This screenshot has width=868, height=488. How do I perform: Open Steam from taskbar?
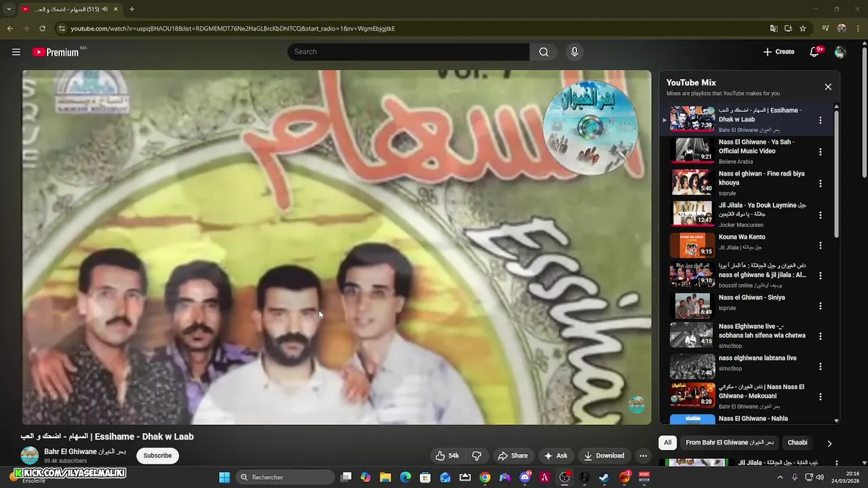pos(604,477)
